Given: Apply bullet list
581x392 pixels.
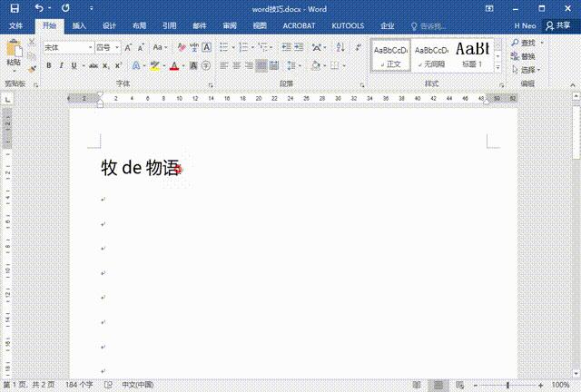Looking at the screenshot, I should [x=224, y=47].
